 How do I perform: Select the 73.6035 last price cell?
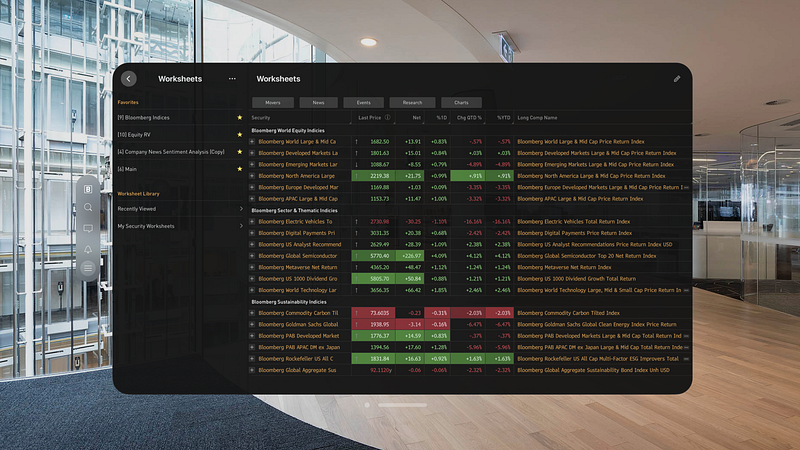tap(373, 313)
